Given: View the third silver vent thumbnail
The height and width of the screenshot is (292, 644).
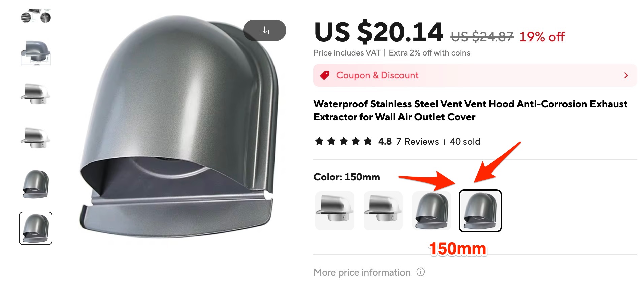Looking at the screenshot, I should coord(36,94).
